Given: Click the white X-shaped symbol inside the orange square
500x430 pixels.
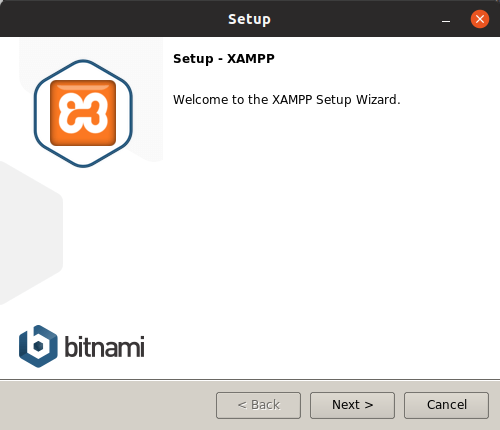Looking at the screenshot, I should [83, 113].
